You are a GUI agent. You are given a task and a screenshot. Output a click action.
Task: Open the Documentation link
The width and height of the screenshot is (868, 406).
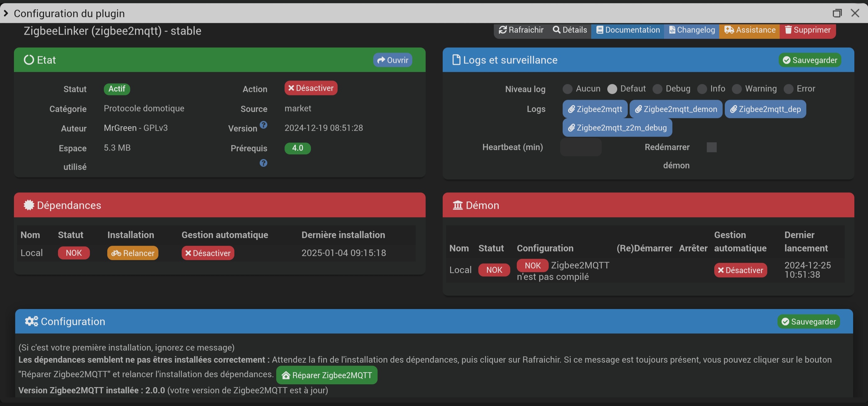[x=628, y=30]
